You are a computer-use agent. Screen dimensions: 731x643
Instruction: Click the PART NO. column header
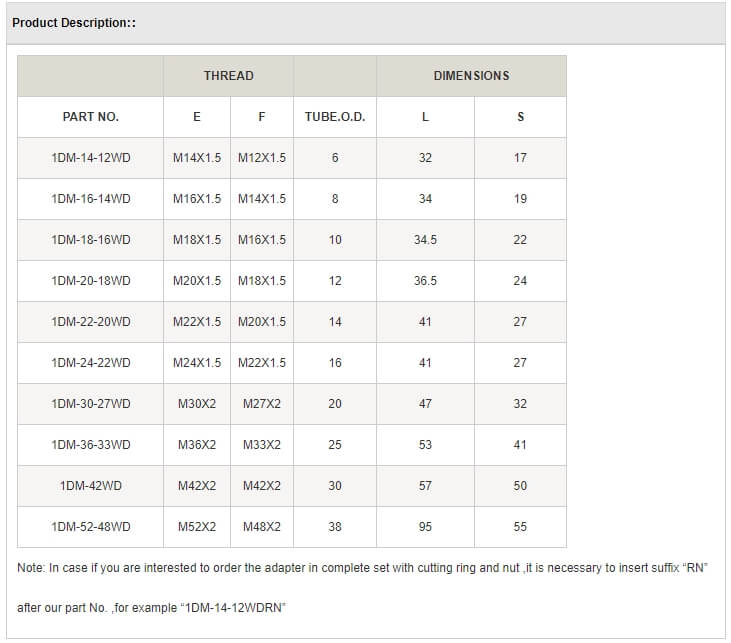click(90, 117)
